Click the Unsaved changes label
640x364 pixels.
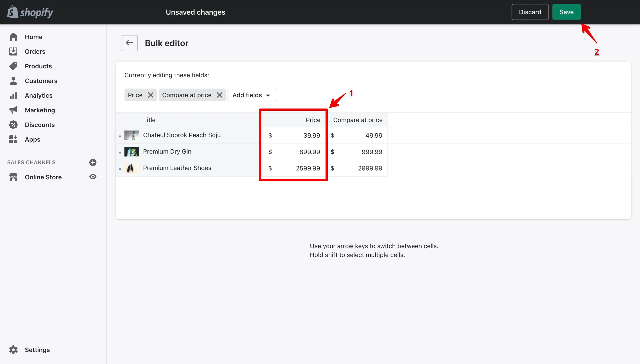196,12
